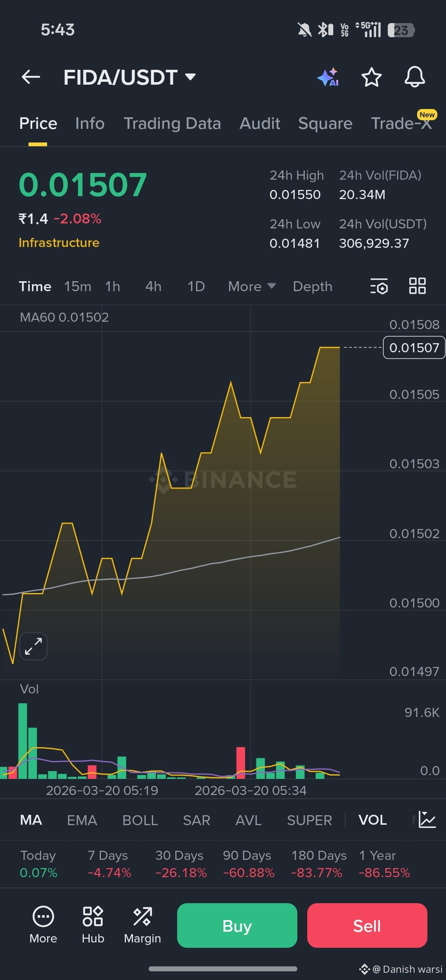Image resolution: width=446 pixels, height=980 pixels.
Task: Select the 15m chart interval
Action: (x=78, y=286)
